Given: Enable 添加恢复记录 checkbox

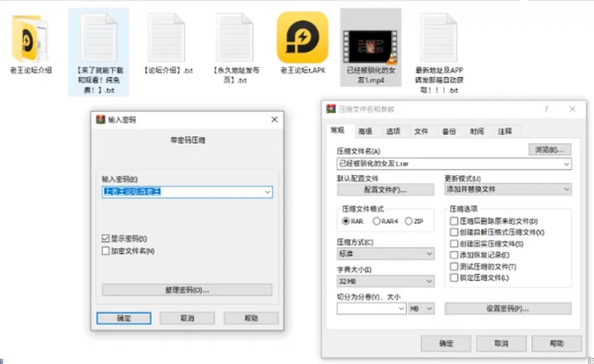Looking at the screenshot, I should click(454, 255).
